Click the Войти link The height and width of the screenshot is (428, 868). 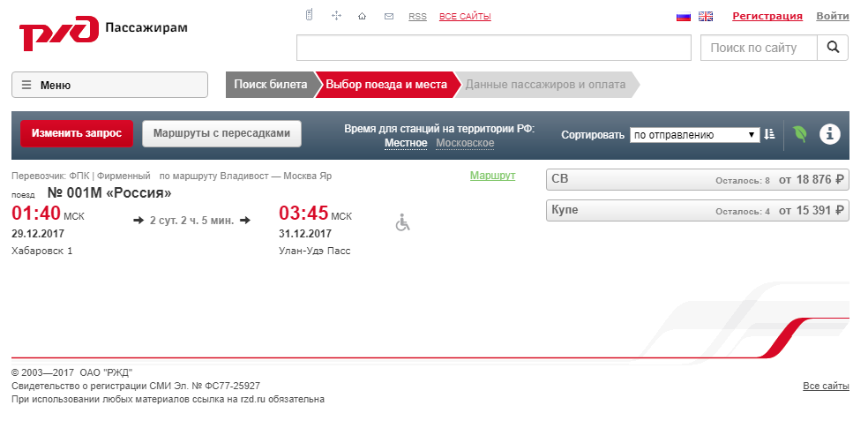coord(833,16)
